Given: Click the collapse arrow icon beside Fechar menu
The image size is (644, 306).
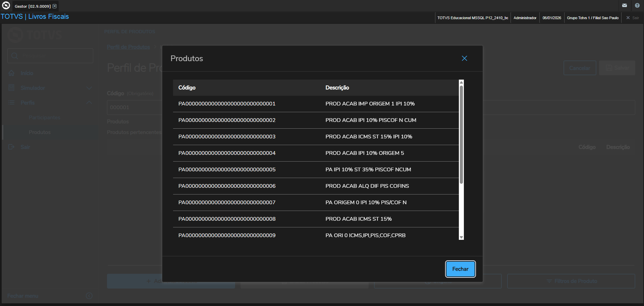Looking at the screenshot, I should tap(89, 296).
